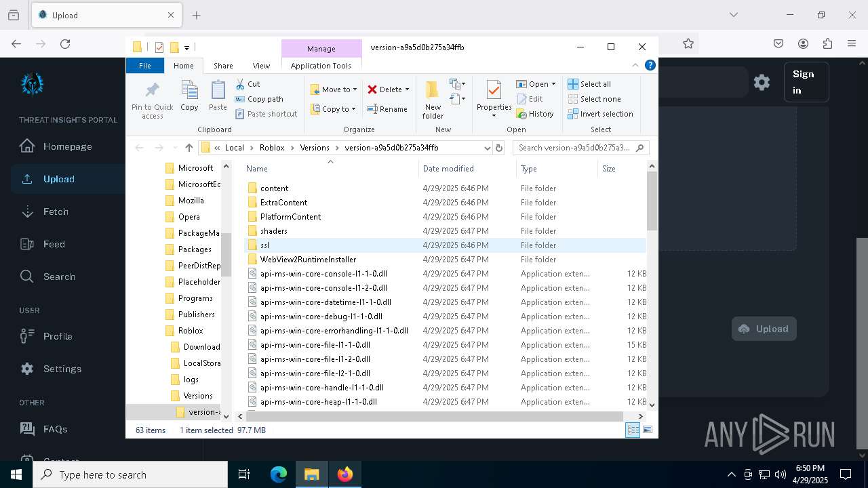Switch to the Home ribbon tab
Screen dimensions: 868x488
pyautogui.click(x=183, y=66)
